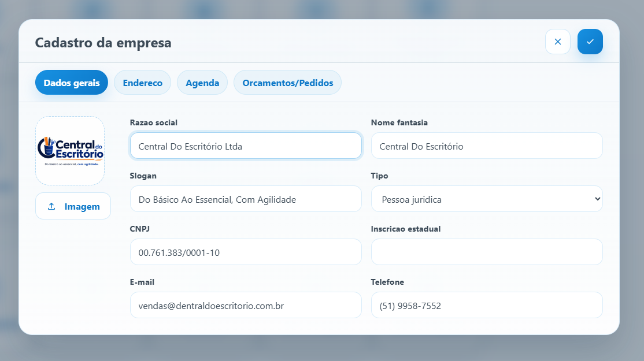Click the Slogan input field
Viewport: 644px width, 361px height.
[x=246, y=199]
